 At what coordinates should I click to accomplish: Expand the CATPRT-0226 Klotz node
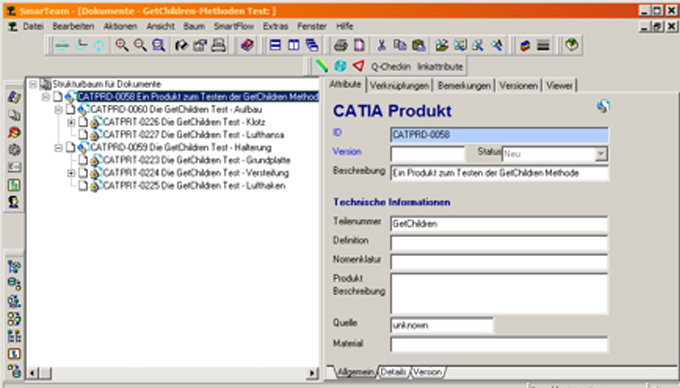tap(71, 122)
